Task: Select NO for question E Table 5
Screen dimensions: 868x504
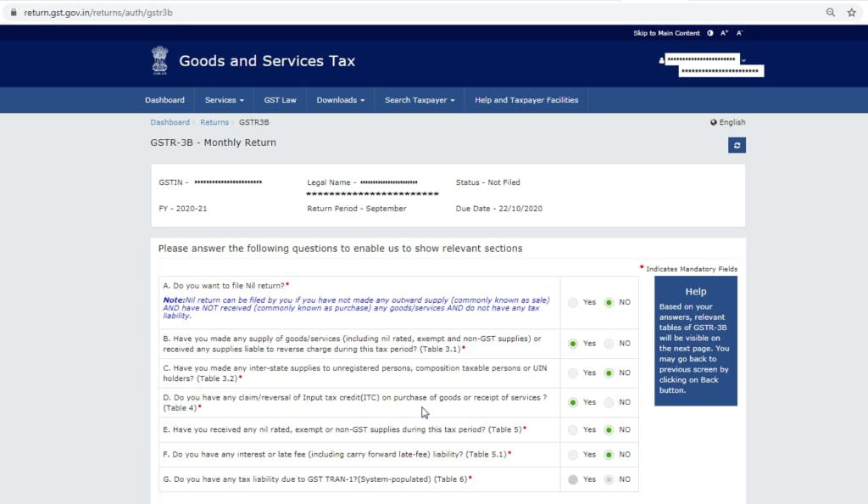Action: 609,430
